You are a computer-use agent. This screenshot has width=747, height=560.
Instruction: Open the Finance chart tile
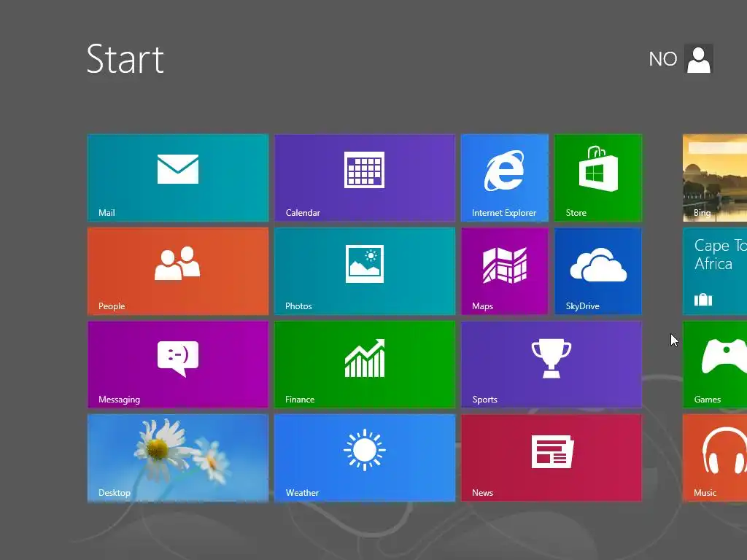[x=365, y=365]
